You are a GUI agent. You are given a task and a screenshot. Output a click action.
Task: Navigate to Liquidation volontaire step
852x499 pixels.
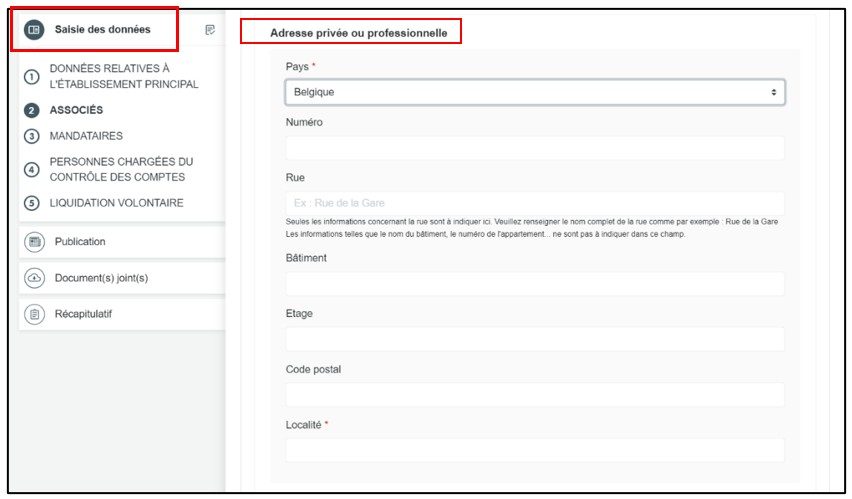click(x=116, y=203)
